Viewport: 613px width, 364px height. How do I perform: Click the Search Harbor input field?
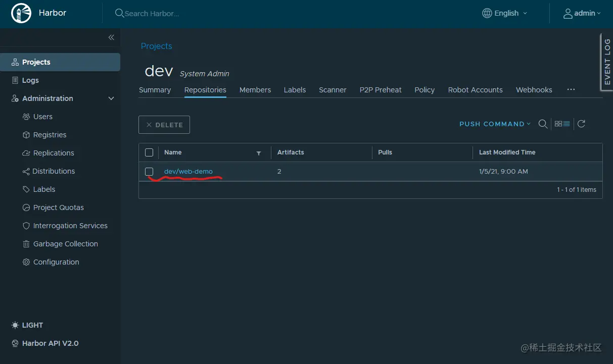[152, 14]
